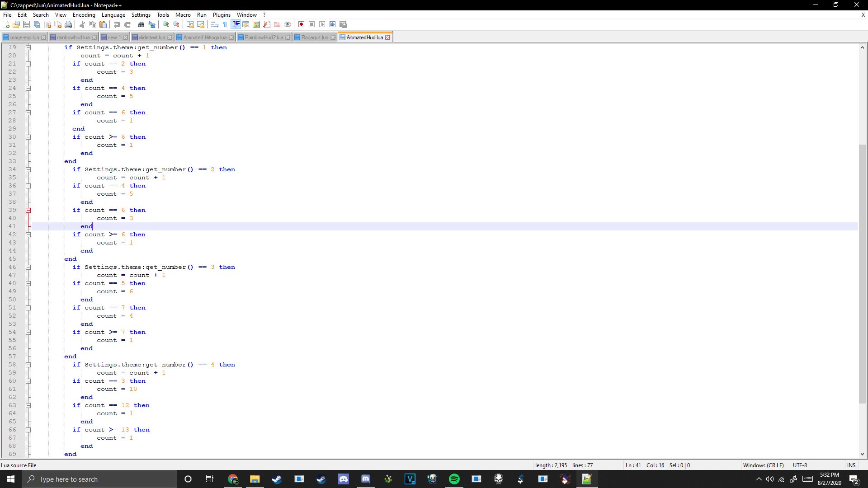868x488 pixels.
Task: Click the UTF-8 encoding status bar item
Action: [800, 465]
